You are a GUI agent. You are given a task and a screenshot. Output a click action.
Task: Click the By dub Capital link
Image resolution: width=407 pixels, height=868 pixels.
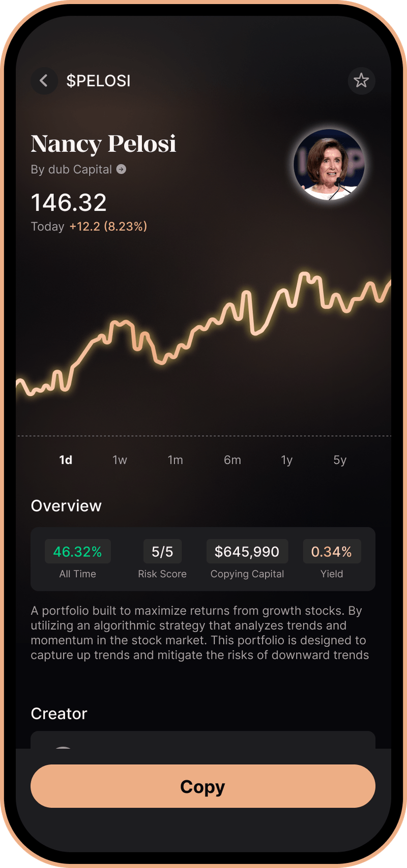(x=71, y=170)
